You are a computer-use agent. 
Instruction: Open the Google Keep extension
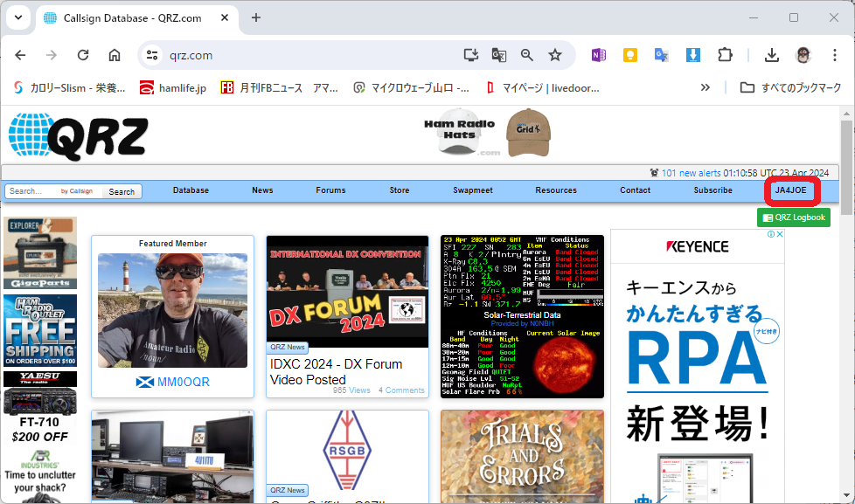[x=629, y=55]
